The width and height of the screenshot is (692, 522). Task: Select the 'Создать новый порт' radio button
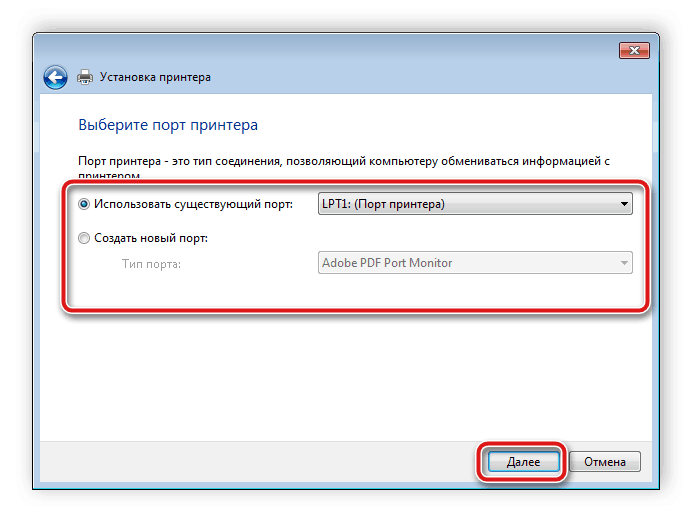(84, 238)
